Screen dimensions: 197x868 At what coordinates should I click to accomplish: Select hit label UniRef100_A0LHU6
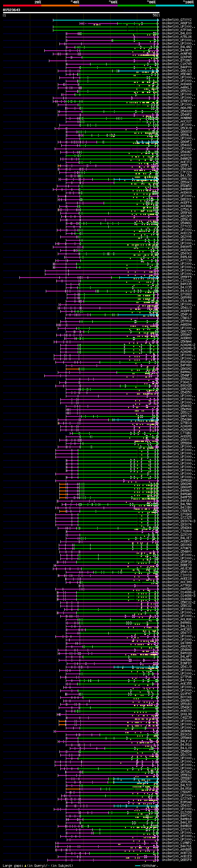point(177,619)
